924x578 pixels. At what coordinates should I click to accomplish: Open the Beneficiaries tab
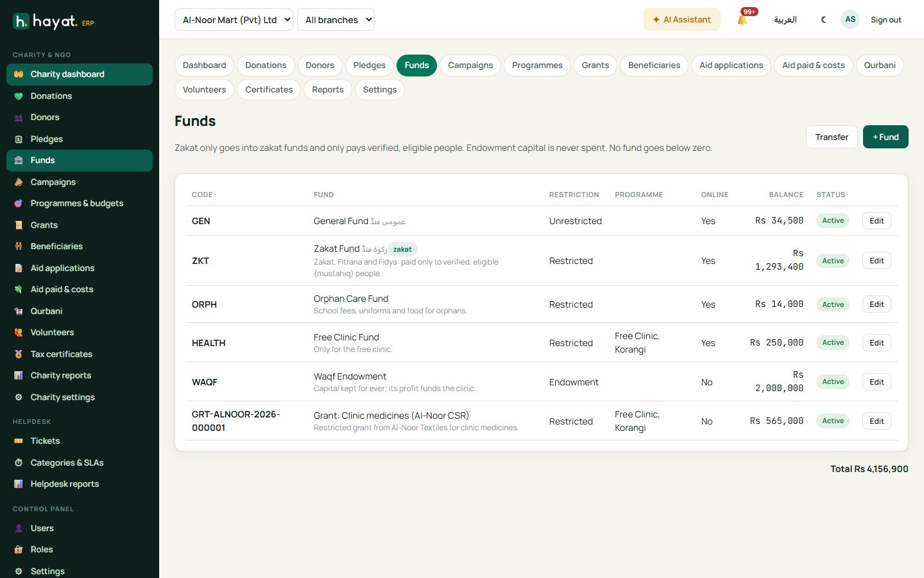pos(654,66)
